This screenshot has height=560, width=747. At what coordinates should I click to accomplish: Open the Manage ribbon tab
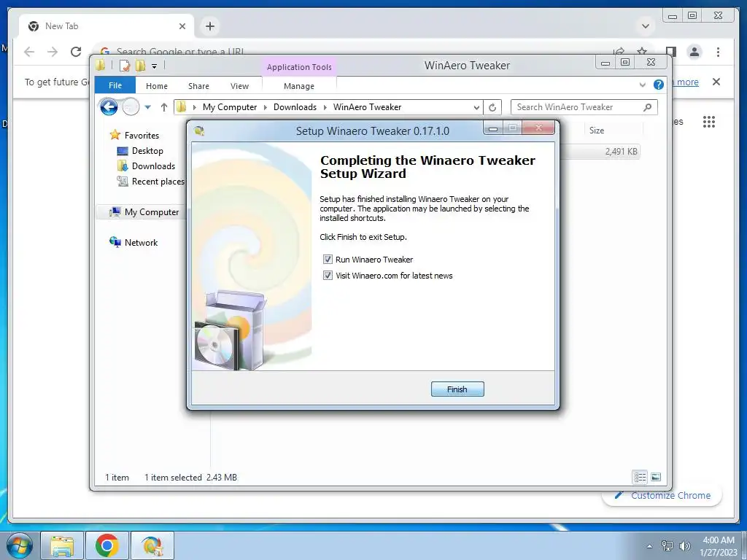click(x=299, y=86)
